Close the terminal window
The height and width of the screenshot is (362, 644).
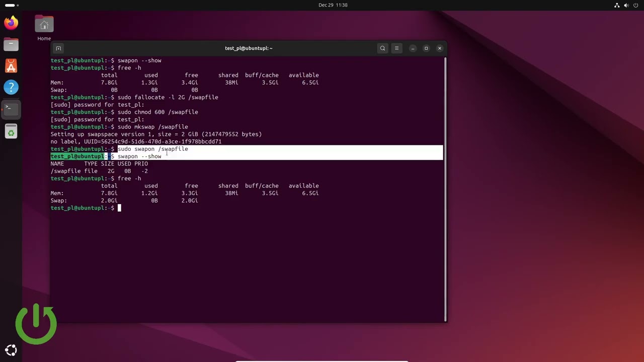440,48
